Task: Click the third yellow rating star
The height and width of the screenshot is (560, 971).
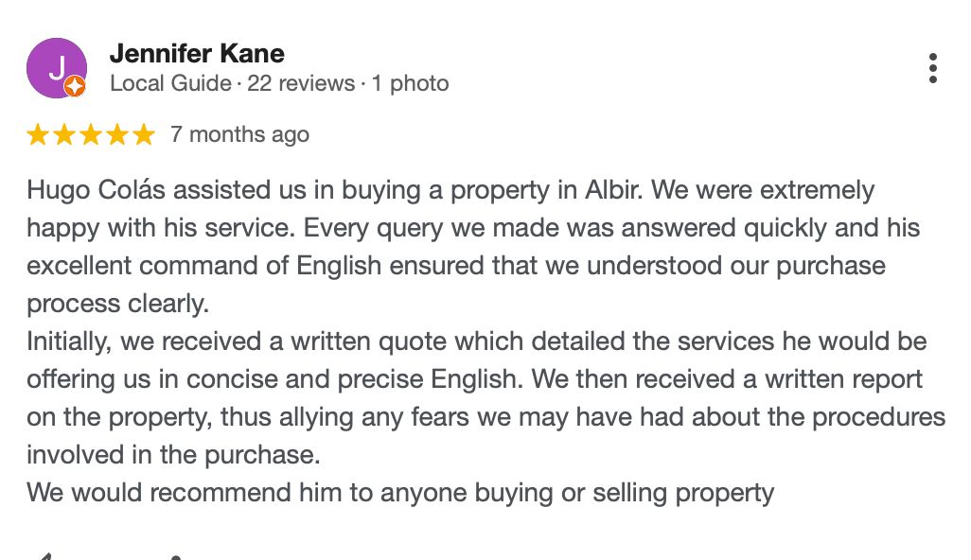Action: click(91, 134)
